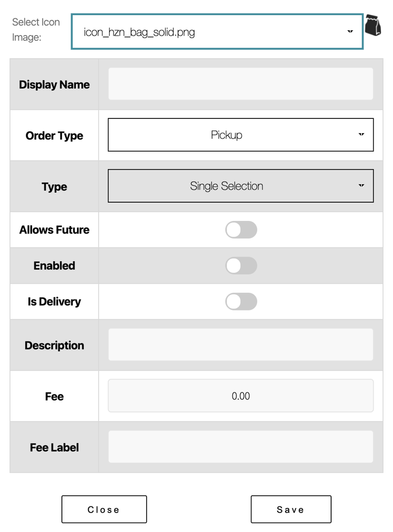Focus the Description text field

coord(241,344)
